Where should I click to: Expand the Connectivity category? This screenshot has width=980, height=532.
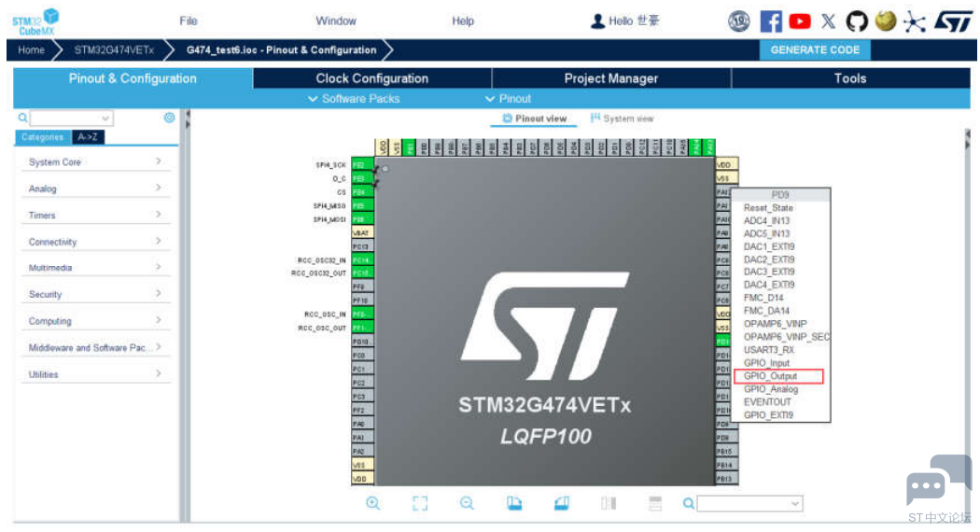(95, 242)
